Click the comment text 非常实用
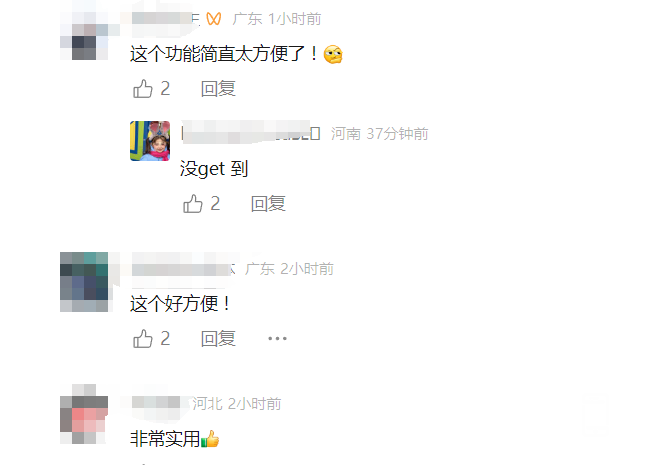Image resolution: width=650 pixels, height=465 pixels. [x=165, y=439]
